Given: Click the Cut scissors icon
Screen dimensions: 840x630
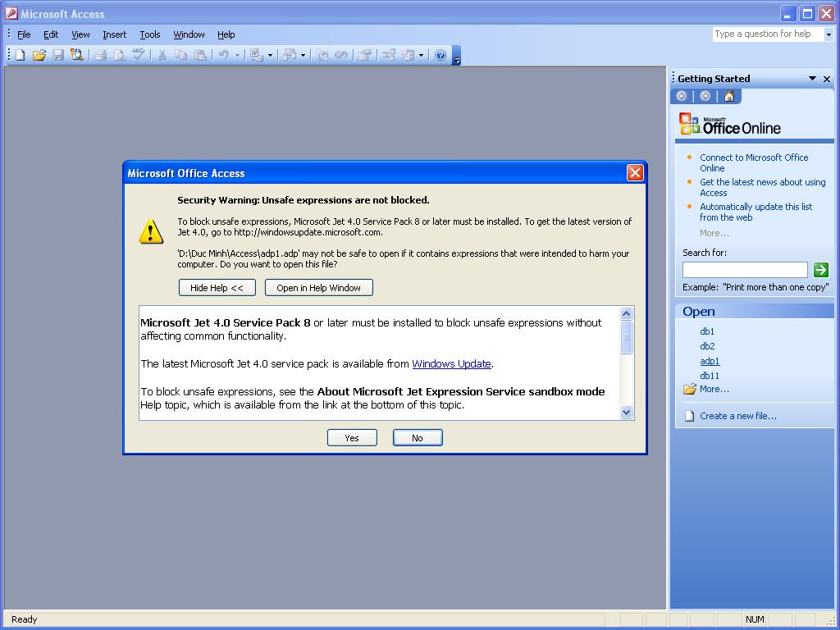Looking at the screenshot, I should click(162, 55).
